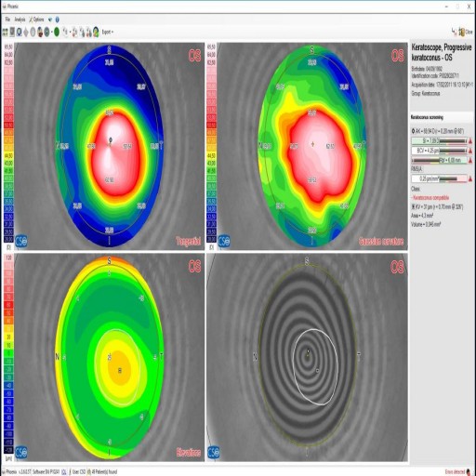Click the globe with green check icon
476x476 pixels.
(x=96, y=32)
